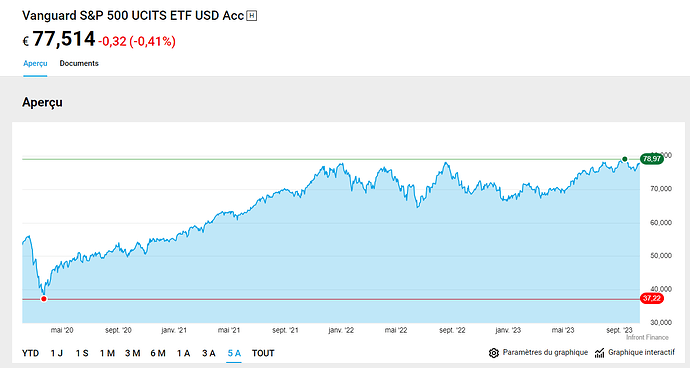Image resolution: width=690 pixels, height=368 pixels.
Task: Switch to the Aperçu tab
Action: pyautogui.click(x=35, y=63)
